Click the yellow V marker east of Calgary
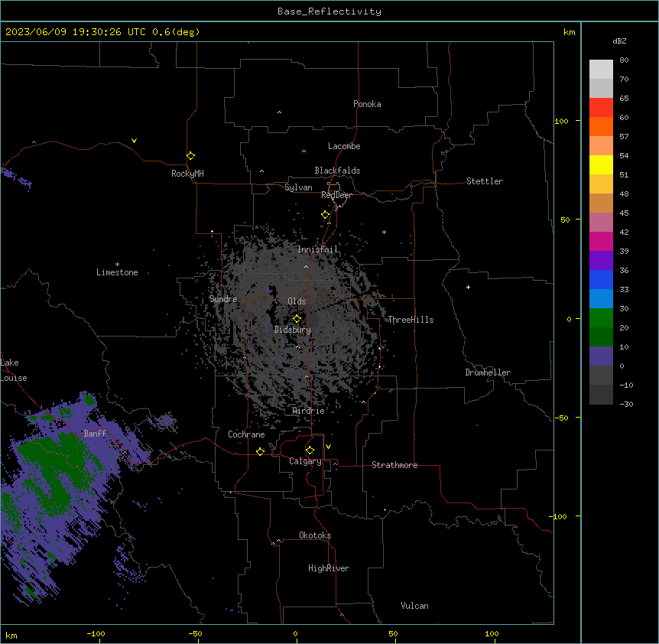 [x=328, y=447]
